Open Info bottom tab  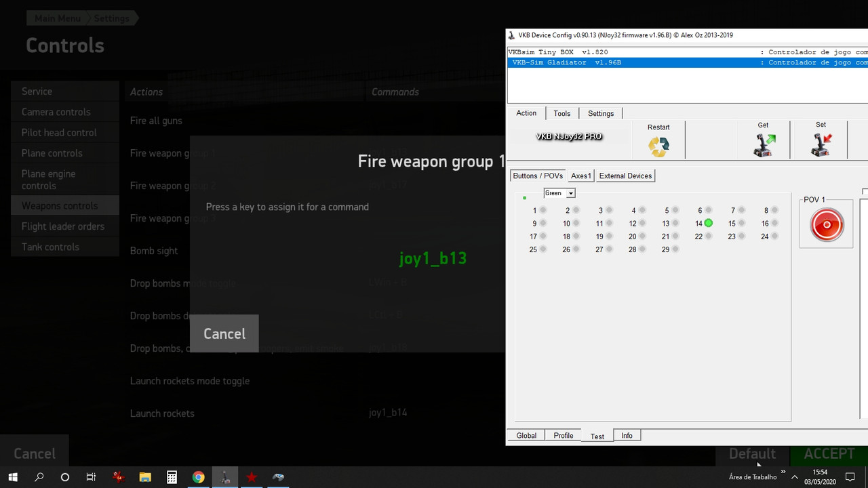(627, 436)
